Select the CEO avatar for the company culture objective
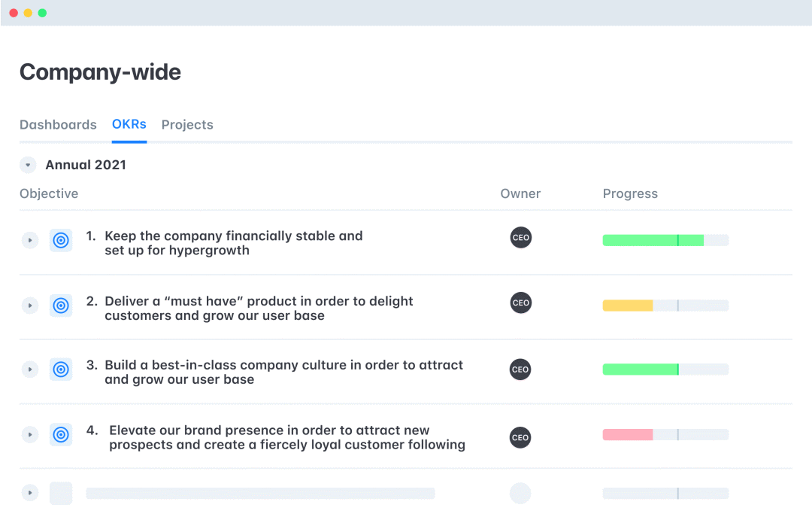 pos(520,369)
